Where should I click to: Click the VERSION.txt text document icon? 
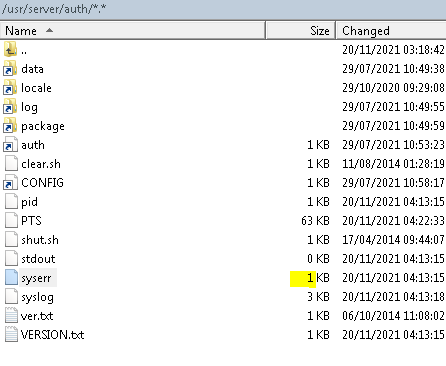point(11,334)
